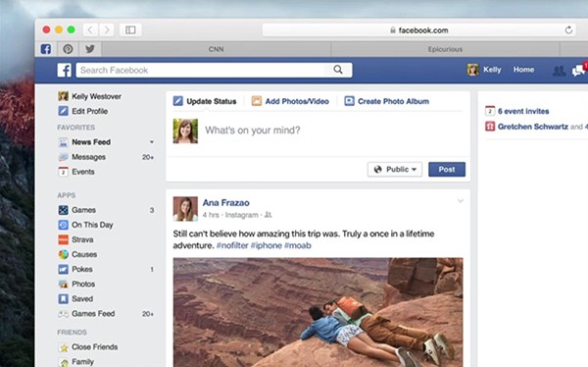
Task: Open Ana Frazao's canyon photo
Action: [x=318, y=312]
